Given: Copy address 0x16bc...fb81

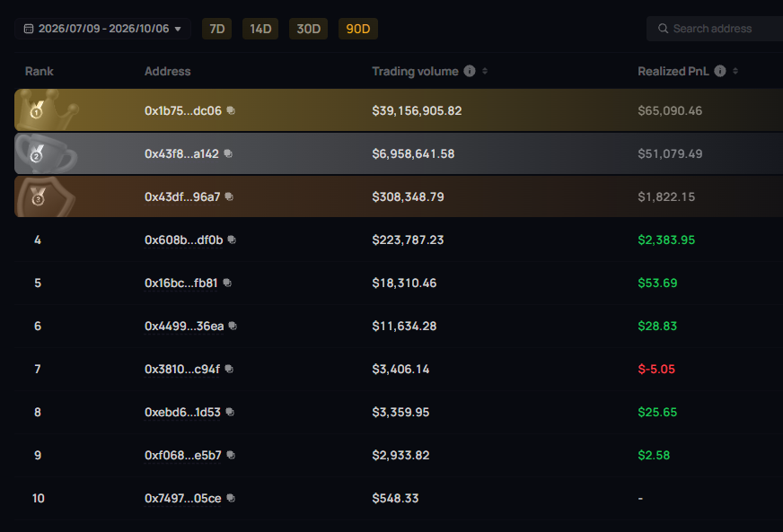Looking at the screenshot, I should point(227,283).
